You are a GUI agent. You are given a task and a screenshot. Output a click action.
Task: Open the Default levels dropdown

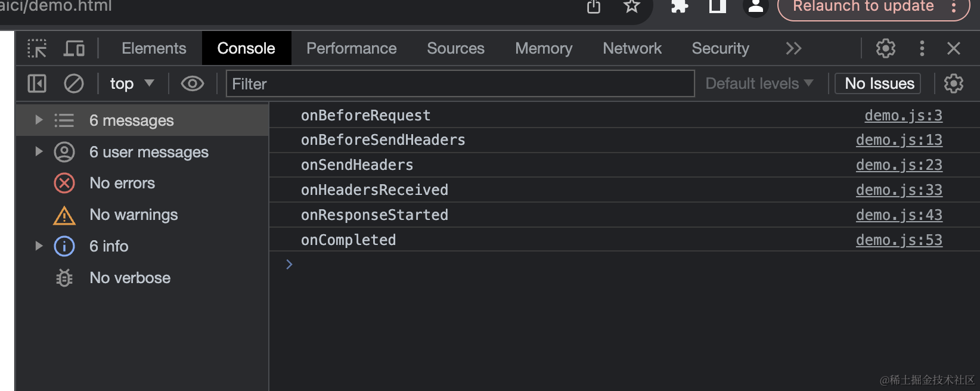click(x=759, y=83)
